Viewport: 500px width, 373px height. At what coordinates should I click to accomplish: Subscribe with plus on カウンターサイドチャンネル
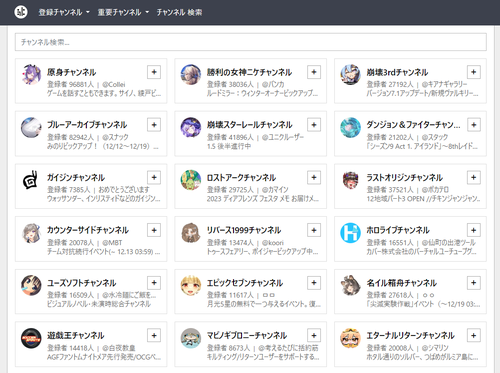point(154,230)
